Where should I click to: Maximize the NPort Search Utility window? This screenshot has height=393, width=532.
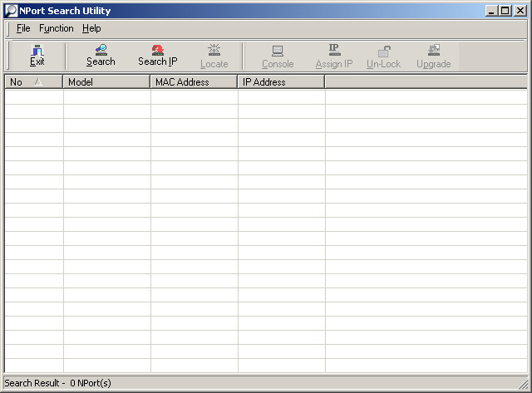pos(505,11)
